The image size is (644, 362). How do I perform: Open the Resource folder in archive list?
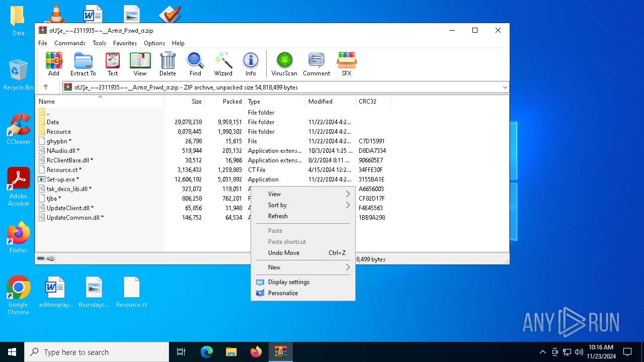coord(59,132)
